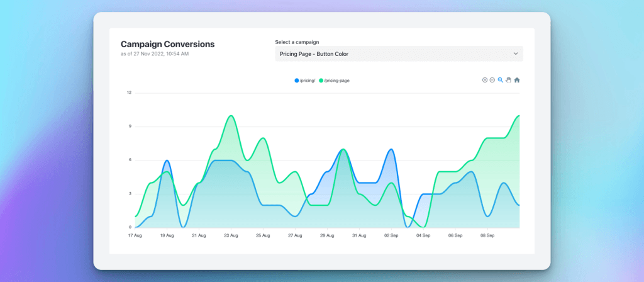Click the 25 Aug axis label
This screenshot has height=282, width=644.
coord(263,236)
